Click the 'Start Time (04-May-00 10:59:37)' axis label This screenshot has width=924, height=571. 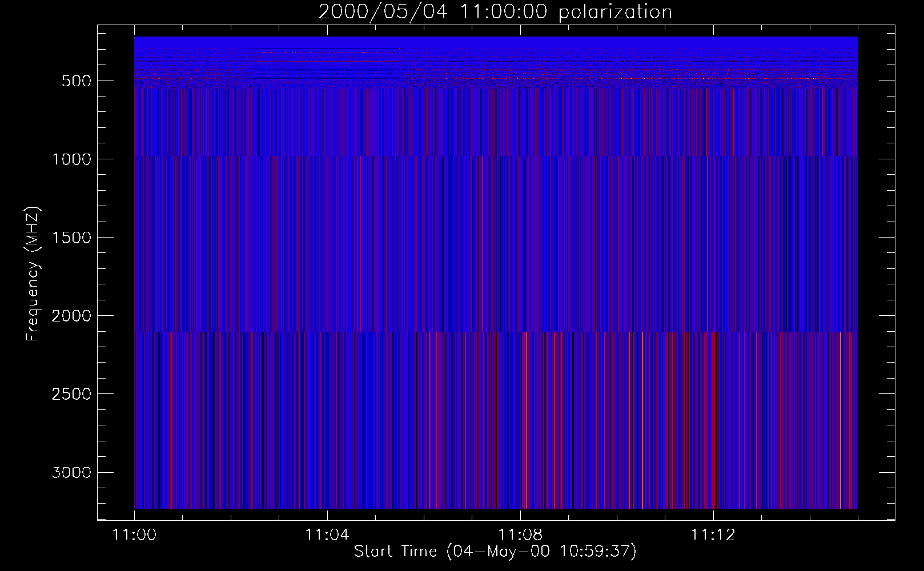click(495, 551)
